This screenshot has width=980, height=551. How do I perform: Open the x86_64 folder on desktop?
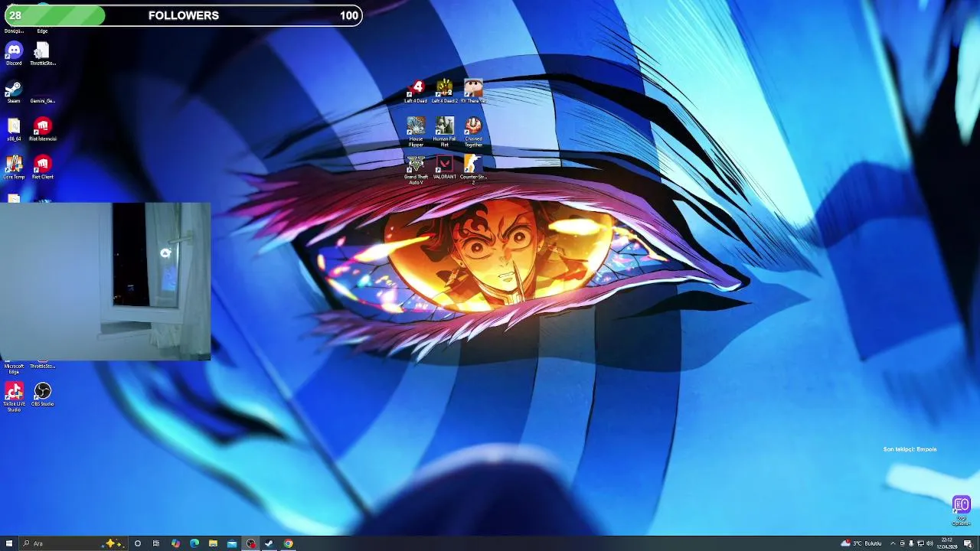click(14, 129)
